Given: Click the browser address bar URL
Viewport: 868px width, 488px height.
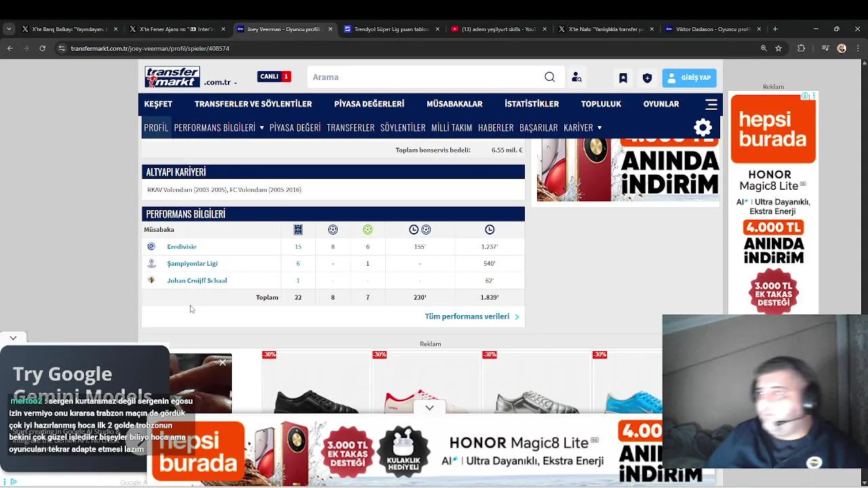Looking at the screenshot, I should (150, 48).
